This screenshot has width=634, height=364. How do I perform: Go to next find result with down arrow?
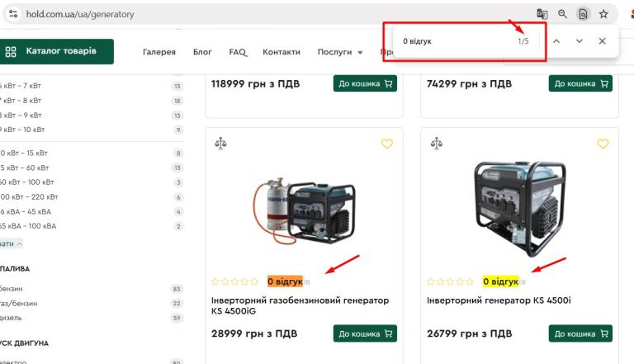pyautogui.click(x=579, y=40)
